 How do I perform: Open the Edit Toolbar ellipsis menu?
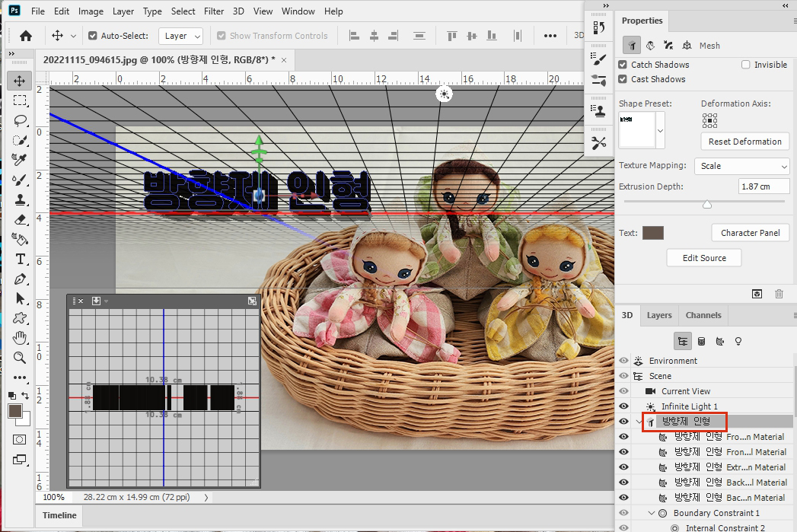[x=19, y=377]
